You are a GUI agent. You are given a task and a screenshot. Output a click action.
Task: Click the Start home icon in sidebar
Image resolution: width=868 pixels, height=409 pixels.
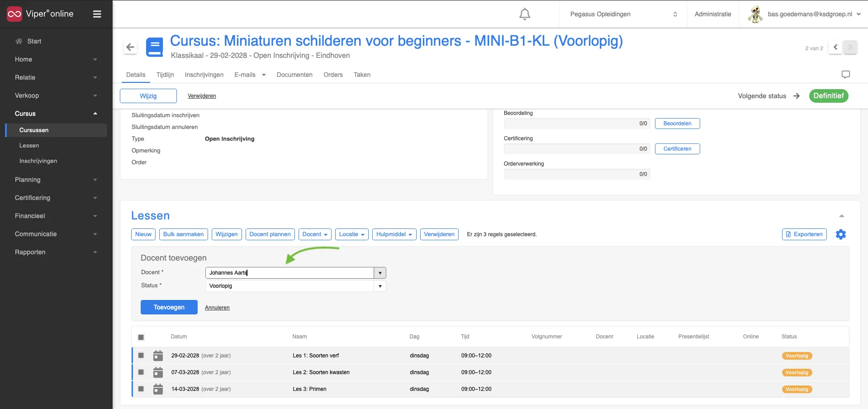(19, 41)
